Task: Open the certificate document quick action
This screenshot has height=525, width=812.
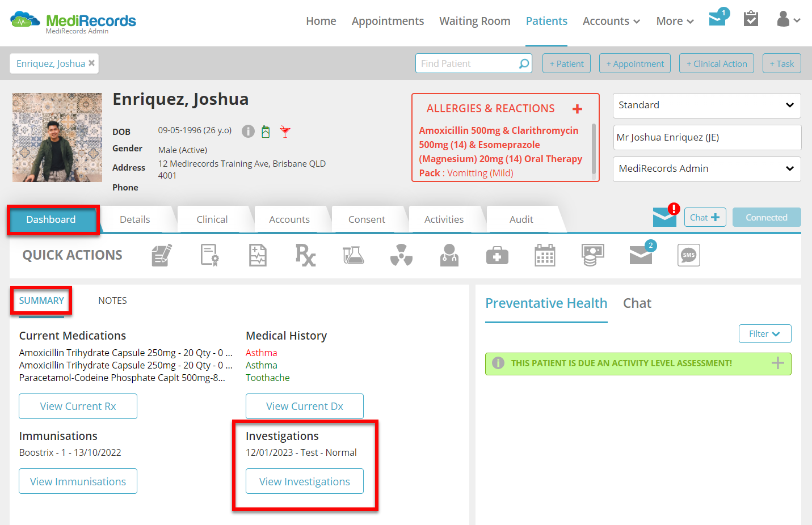Action: click(x=209, y=255)
